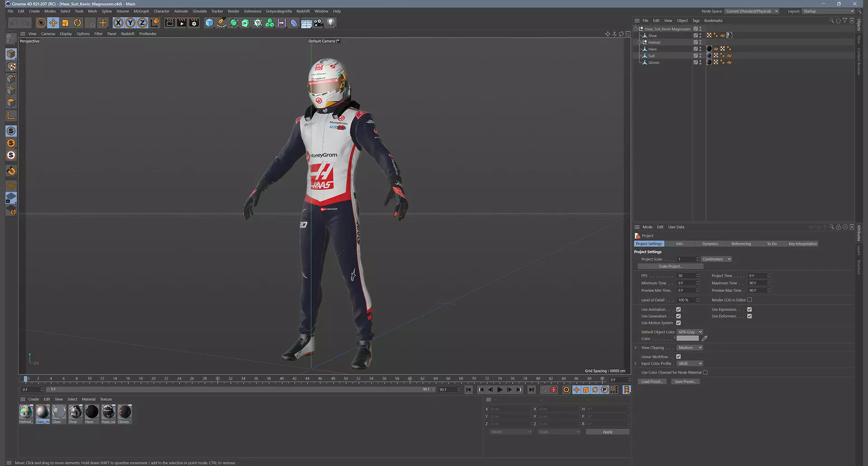Image resolution: width=868 pixels, height=466 pixels.
Task: Click the Floor grid object icon
Action: click(x=307, y=23)
